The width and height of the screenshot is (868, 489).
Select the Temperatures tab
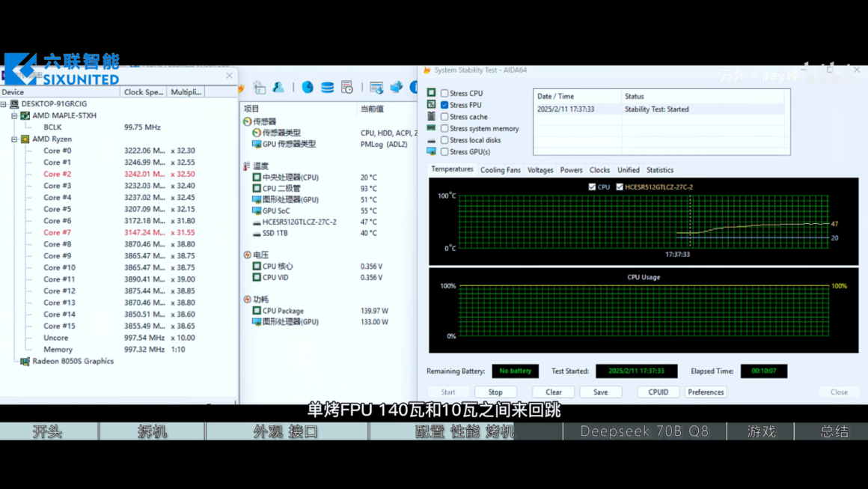pyautogui.click(x=452, y=169)
